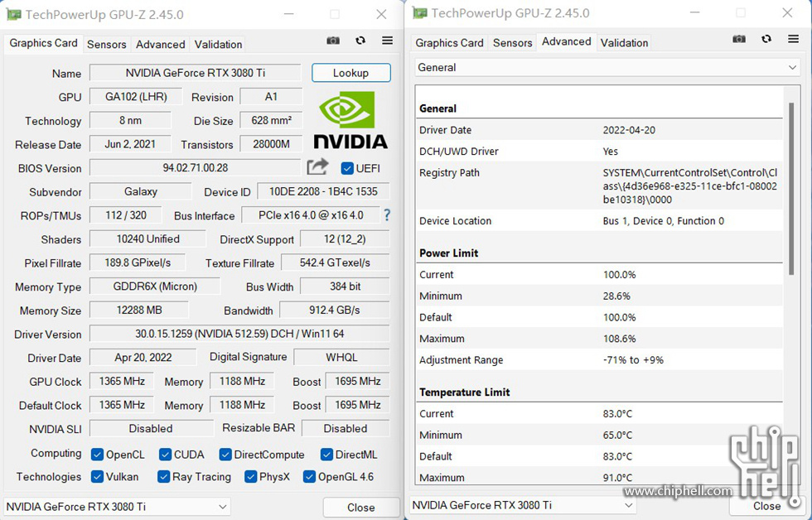Open the GPU selector dropdown in left window
The height and width of the screenshot is (520, 812).
point(117,507)
